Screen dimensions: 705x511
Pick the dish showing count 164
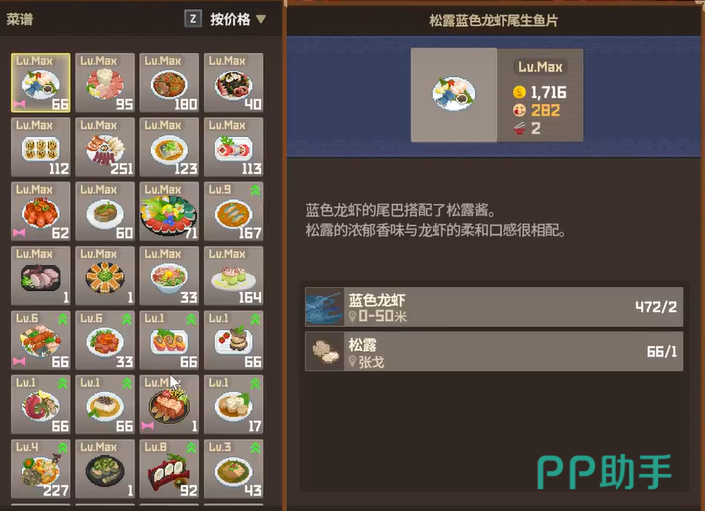click(233, 275)
